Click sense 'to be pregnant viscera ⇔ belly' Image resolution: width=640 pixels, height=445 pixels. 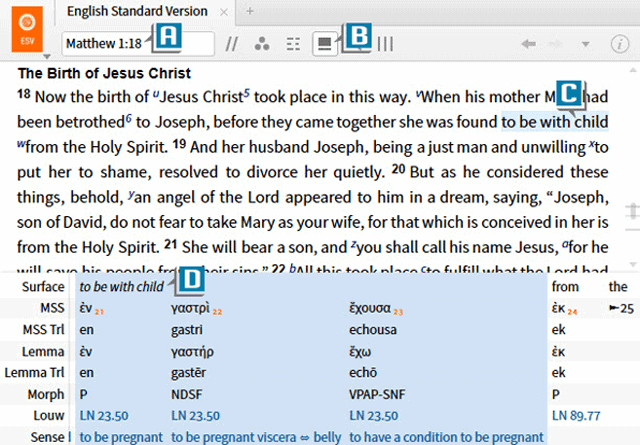(256, 437)
